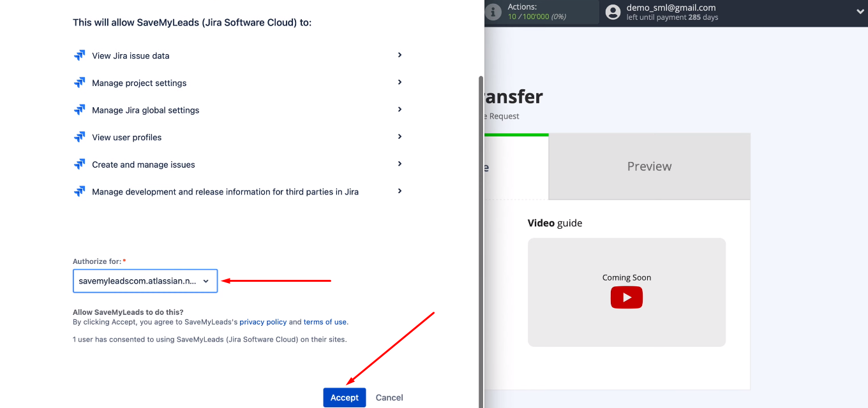Open the privacy policy link
The image size is (868, 408).
point(263,322)
